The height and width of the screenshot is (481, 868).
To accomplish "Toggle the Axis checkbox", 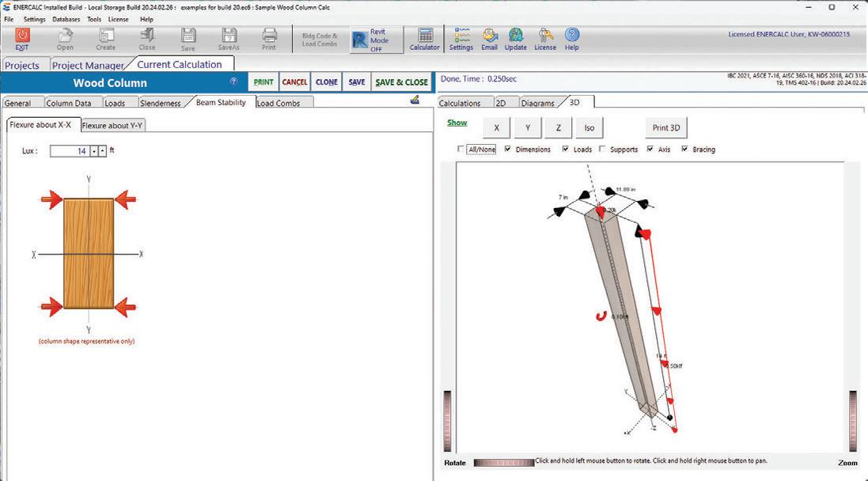I will pyautogui.click(x=650, y=149).
